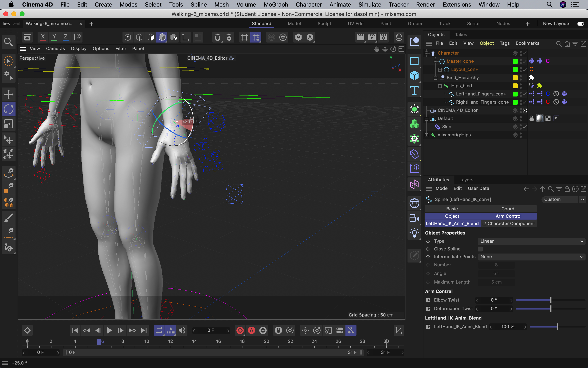Click the Render View clapboard icon
Viewport: 588px width, 368px height.
[360, 37]
